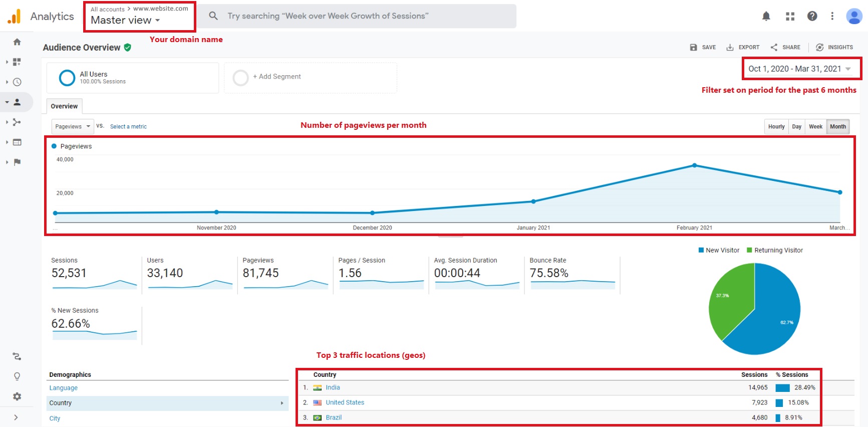Open the Discover lightbulb icon
The image size is (868, 427).
(17, 376)
